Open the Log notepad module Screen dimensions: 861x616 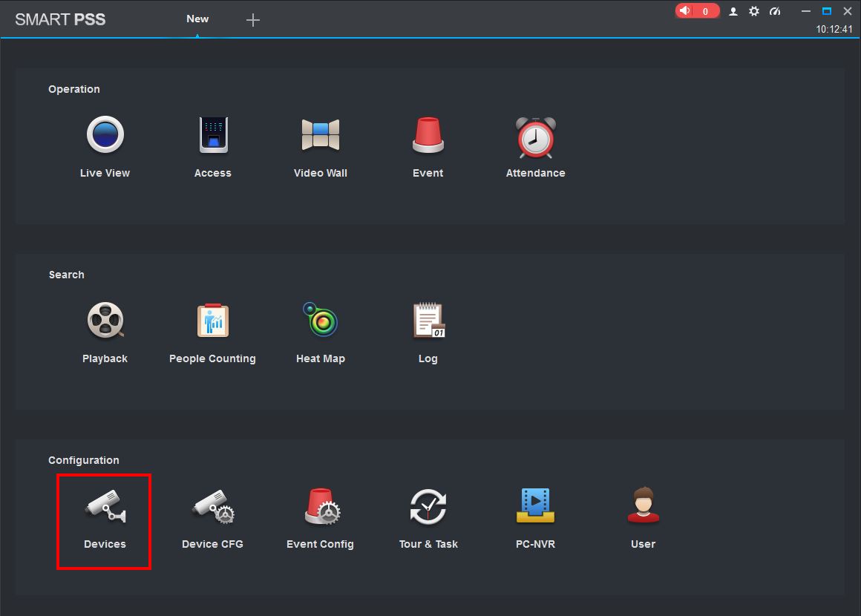[428, 332]
